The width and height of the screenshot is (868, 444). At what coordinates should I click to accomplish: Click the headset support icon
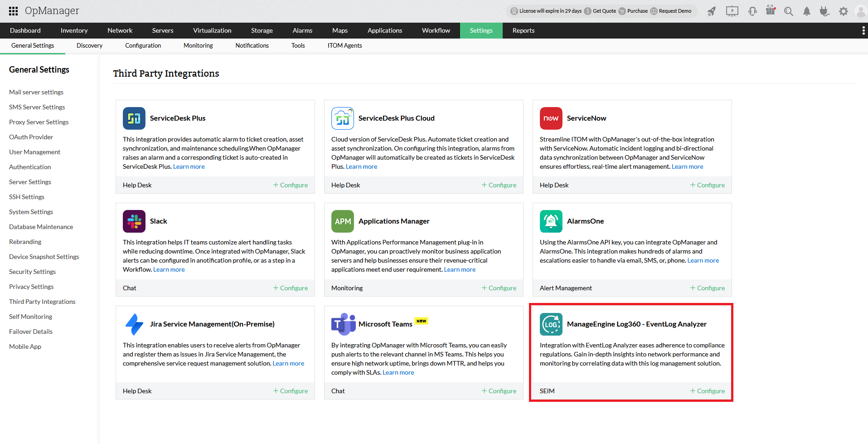coord(752,11)
